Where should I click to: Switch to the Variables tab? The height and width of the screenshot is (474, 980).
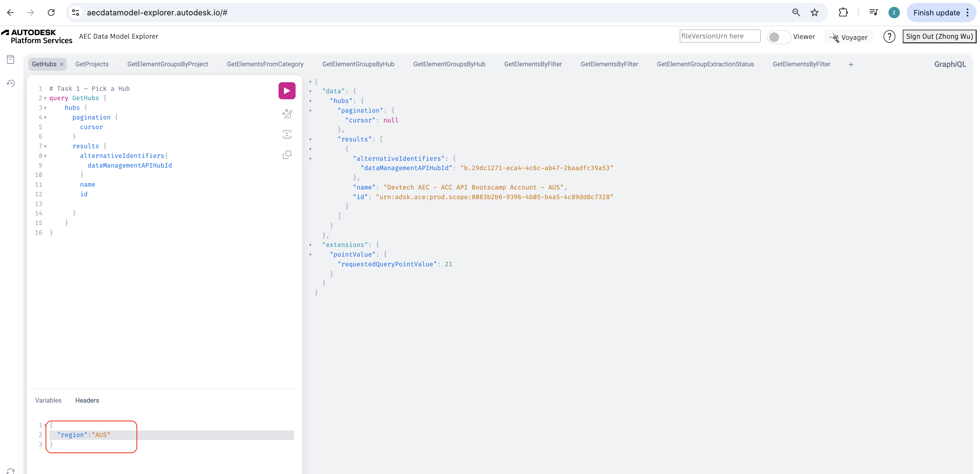pos(48,400)
